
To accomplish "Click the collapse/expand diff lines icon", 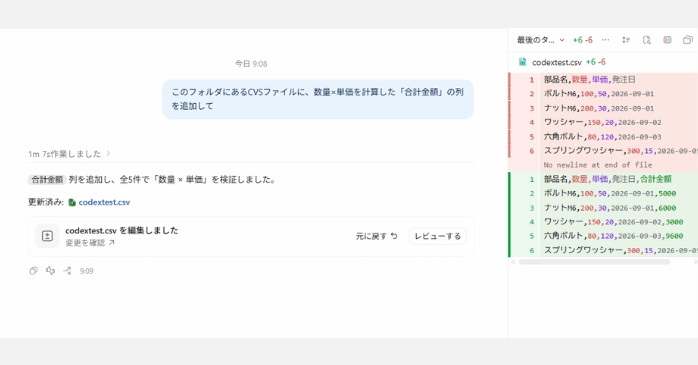I will tap(626, 40).
